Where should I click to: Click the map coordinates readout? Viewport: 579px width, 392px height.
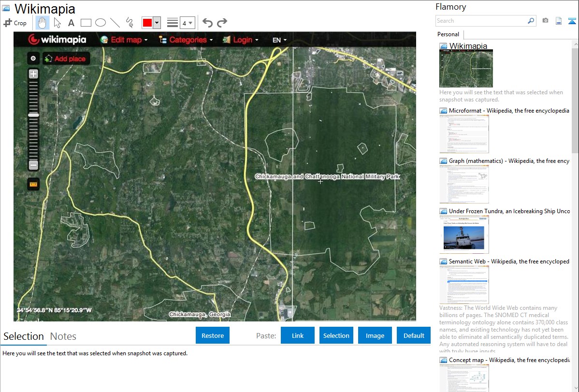pyautogui.click(x=54, y=310)
